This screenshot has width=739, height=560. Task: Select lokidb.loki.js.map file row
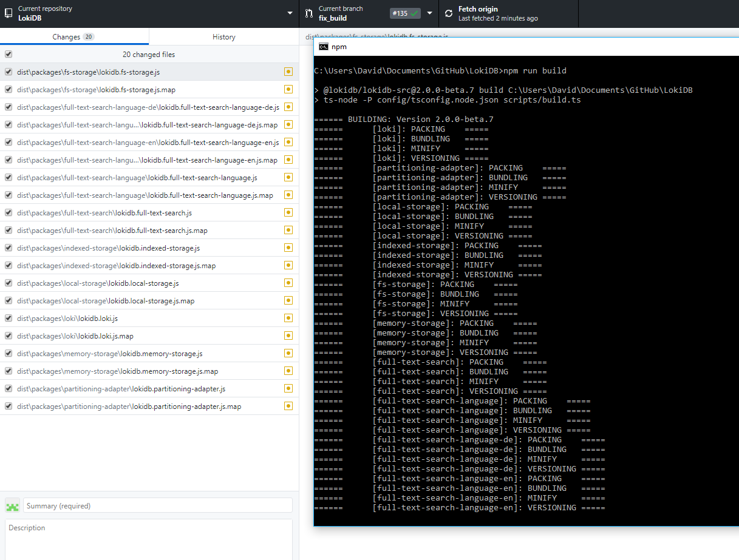[149, 336]
